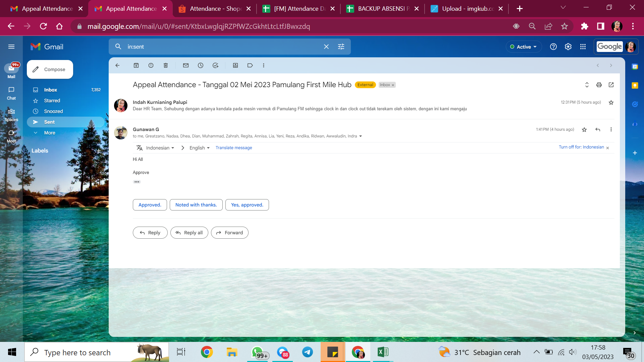Print the email using the printer icon
This screenshot has height=362, width=644.
tap(599, 85)
